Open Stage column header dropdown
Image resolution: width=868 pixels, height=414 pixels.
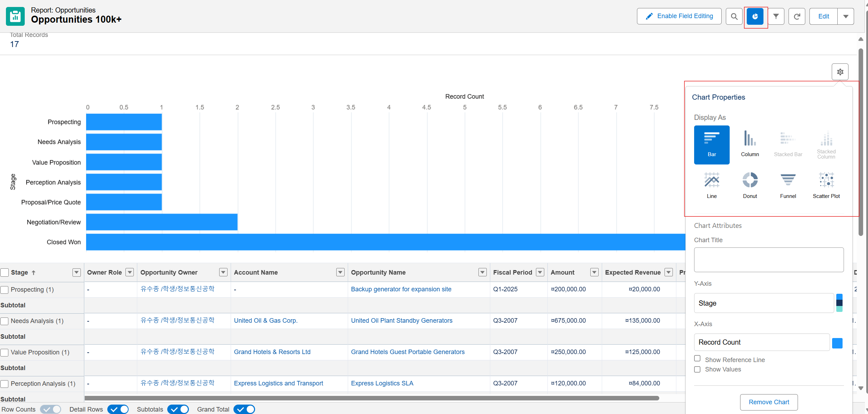[77, 273]
